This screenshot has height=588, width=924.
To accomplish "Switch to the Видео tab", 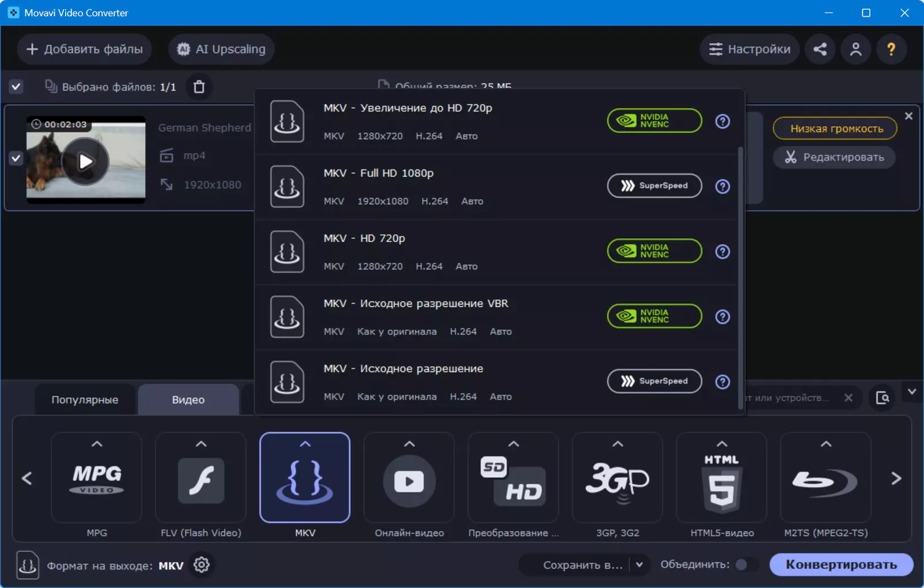I will point(188,399).
